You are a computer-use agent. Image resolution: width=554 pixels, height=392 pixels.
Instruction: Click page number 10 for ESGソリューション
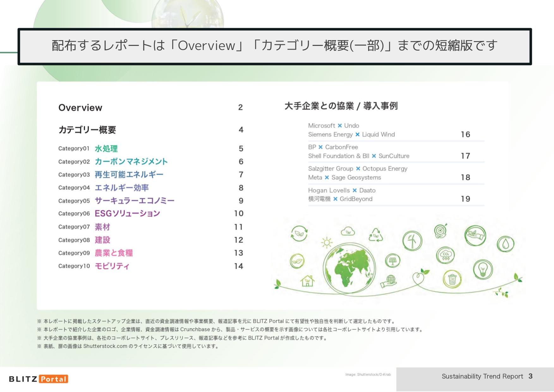[239, 214]
